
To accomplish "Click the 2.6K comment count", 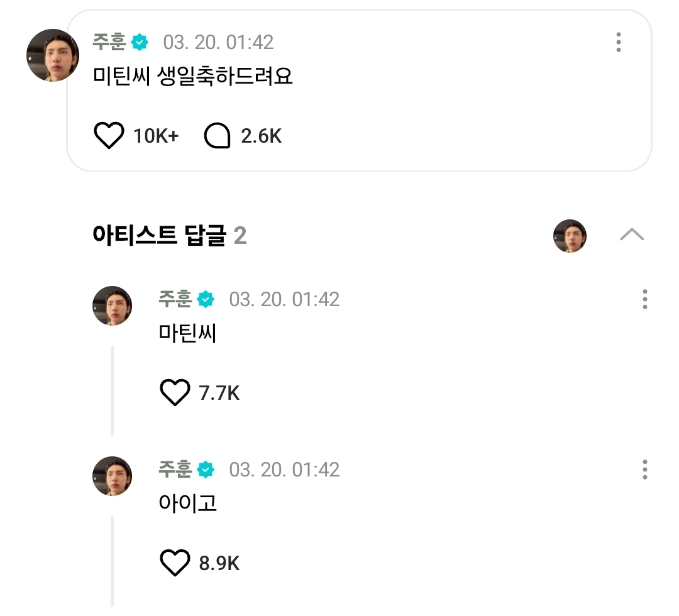I will point(262,136).
